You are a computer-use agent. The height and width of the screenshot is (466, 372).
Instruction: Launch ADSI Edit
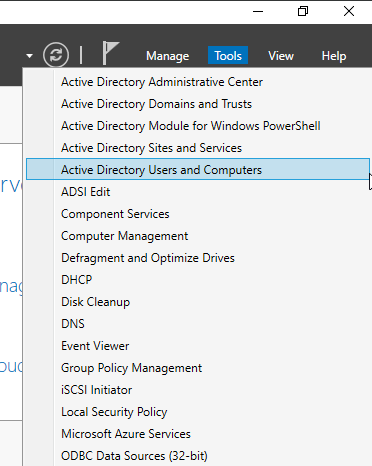click(x=86, y=192)
